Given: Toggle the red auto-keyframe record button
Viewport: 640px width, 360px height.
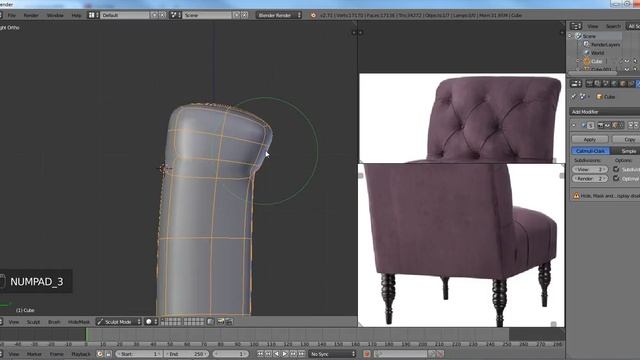Looking at the screenshot, I should 366,354.
